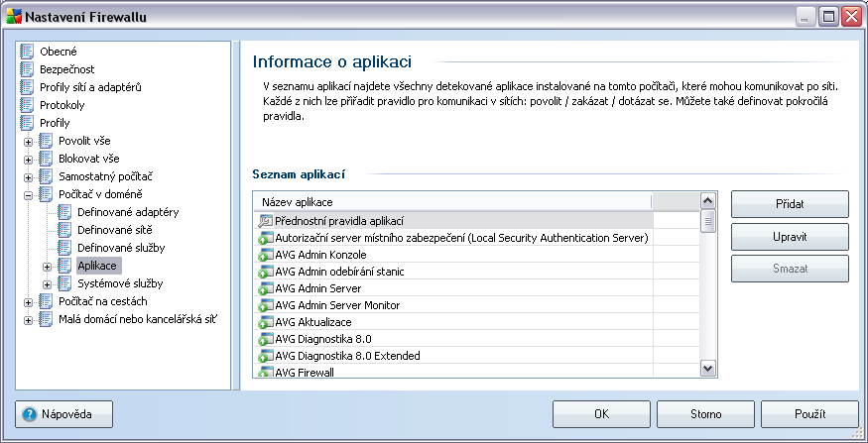The width and height of the screenshot is (868, 443).
Task: Click the Samostatný počítač profile icon
Action: [x=46, y=176]
